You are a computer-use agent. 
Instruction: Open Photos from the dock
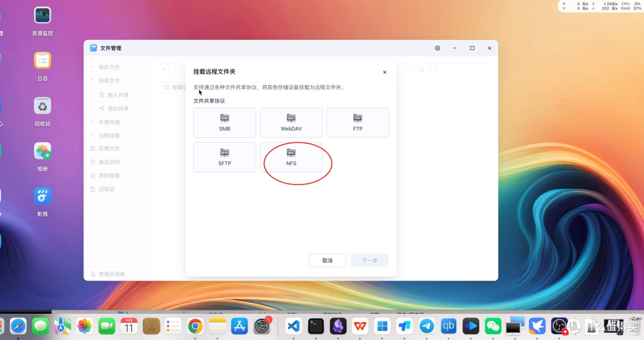(x=85, y=326)
